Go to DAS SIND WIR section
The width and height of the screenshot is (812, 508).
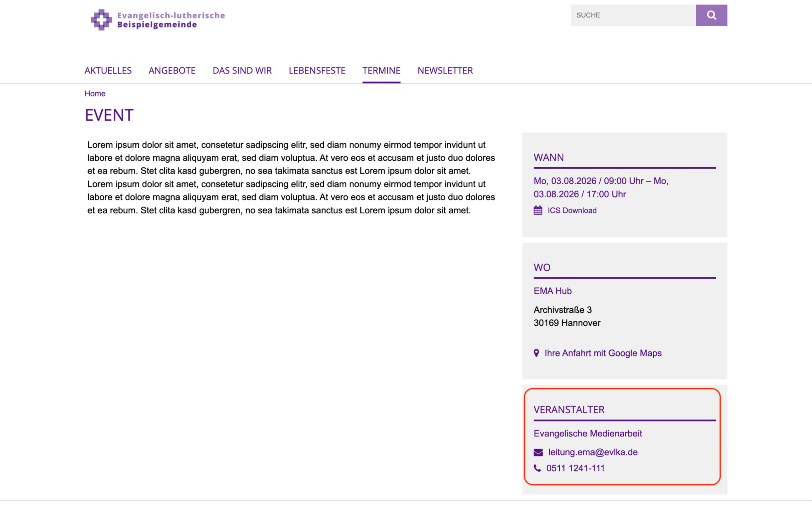pos(242,71)
